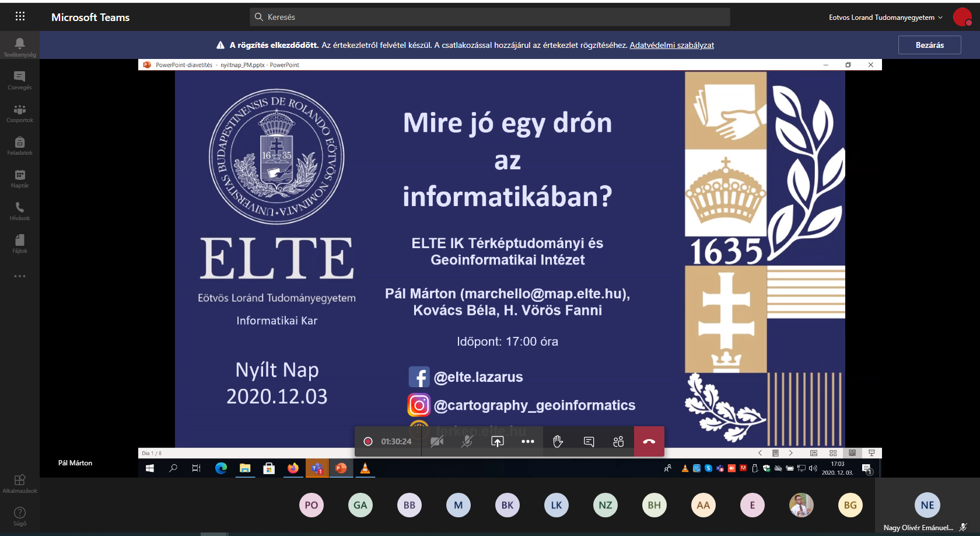Open volume control in shared system tray
Viewport: 980px width, 536px height.
pyautogui.click(x=813, y=468)
